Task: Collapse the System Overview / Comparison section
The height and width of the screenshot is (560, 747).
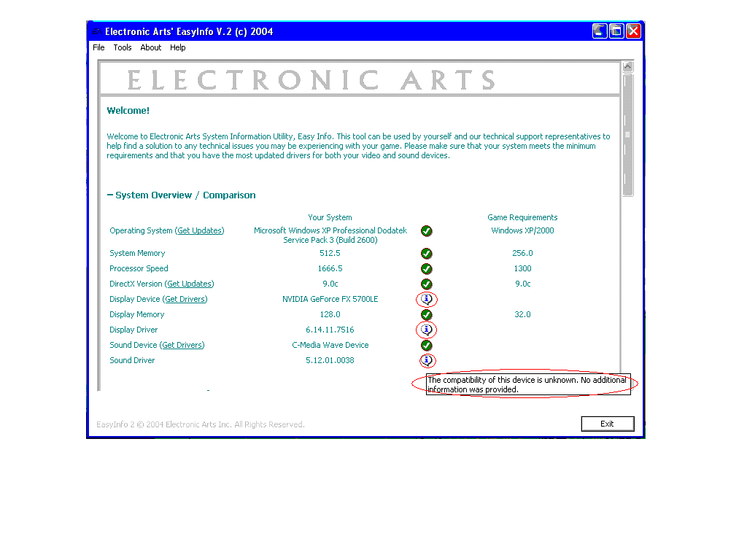Action: 110,195
